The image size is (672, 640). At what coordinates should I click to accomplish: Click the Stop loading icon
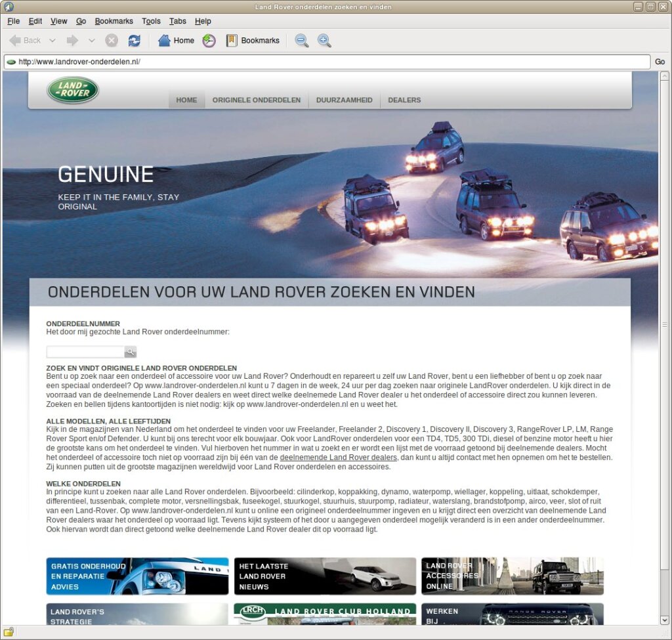112,41
